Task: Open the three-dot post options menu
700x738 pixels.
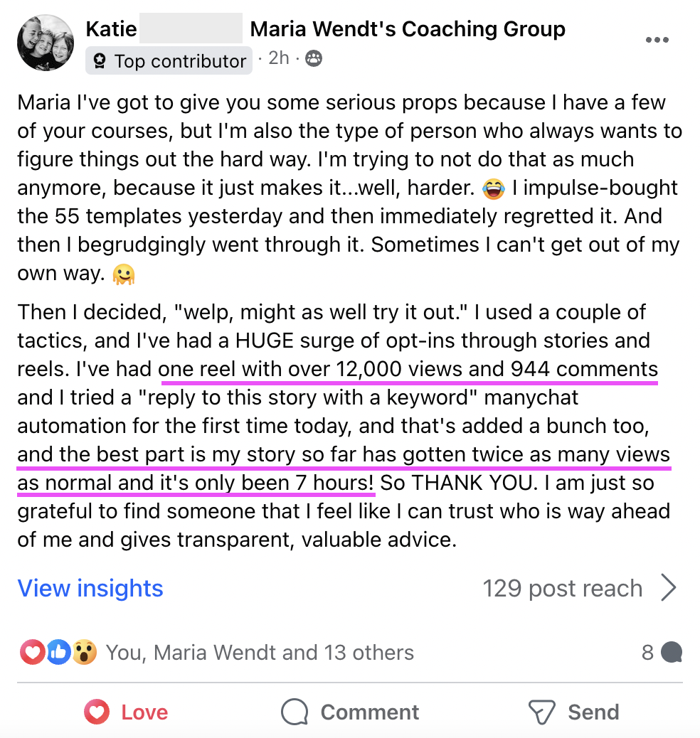Action: point(656,41)
